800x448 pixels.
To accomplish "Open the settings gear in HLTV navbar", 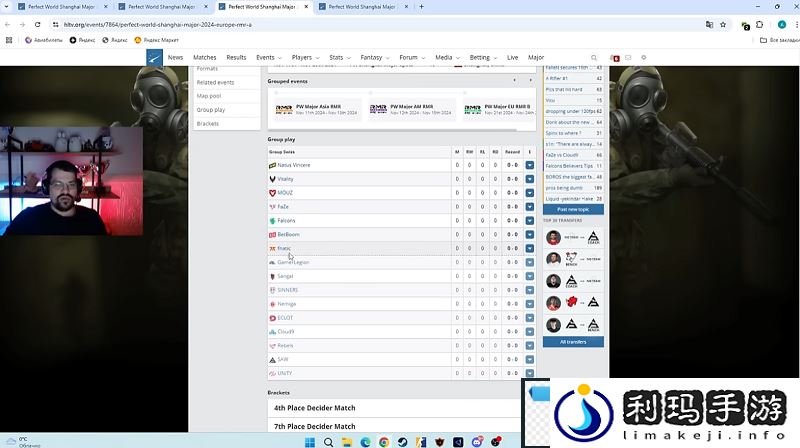I will click(x=644, y=58).
